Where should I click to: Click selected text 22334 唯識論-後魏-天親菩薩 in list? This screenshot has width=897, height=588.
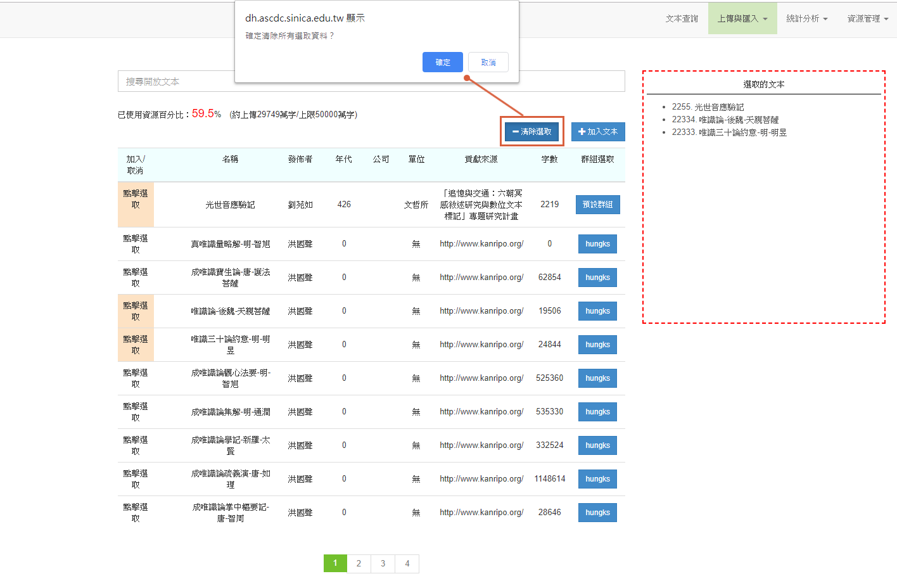(725, 120)
